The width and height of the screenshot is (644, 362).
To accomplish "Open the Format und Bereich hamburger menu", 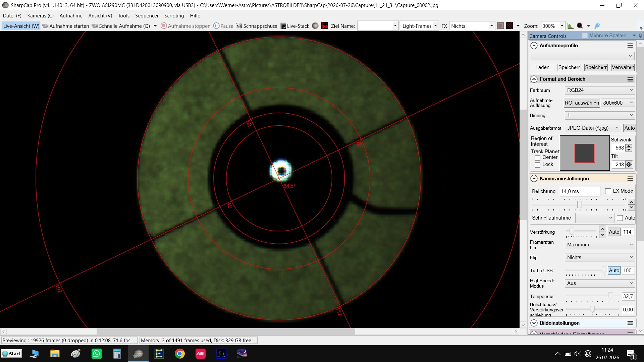I will point(630,79).
